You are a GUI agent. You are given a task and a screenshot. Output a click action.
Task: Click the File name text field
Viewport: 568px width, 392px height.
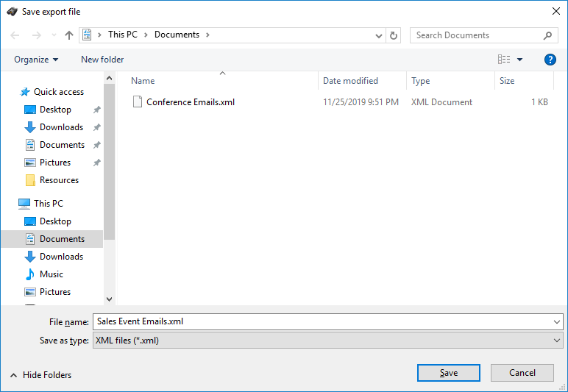[x=324, y=321]
